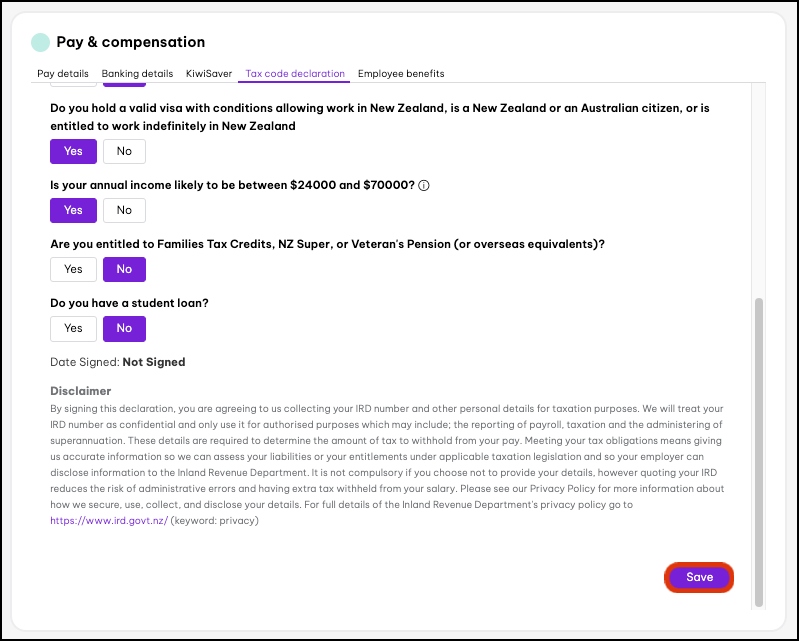Save the tax code declaration

[x=699, y=577]
